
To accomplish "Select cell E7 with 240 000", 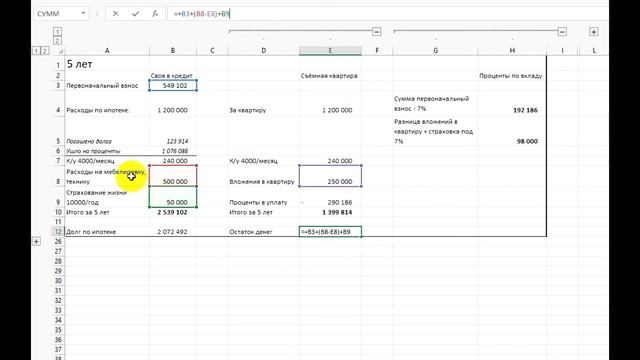I will tap(330, 161).
